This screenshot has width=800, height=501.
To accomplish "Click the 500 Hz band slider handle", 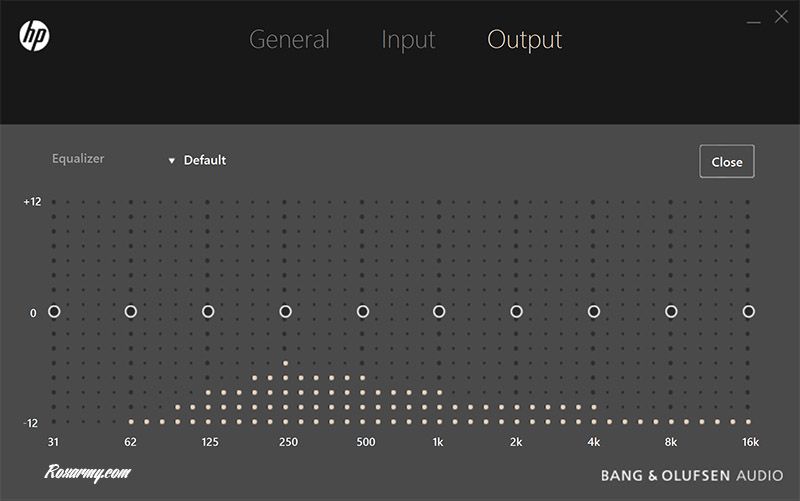I will click(363, 312).
